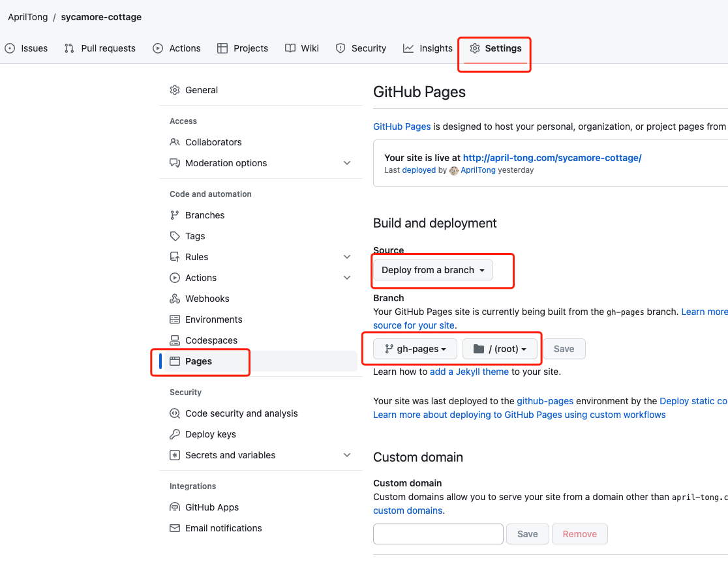Click the sidebar Actions play icon
The image size is (728, 562).
click(175, 278)
